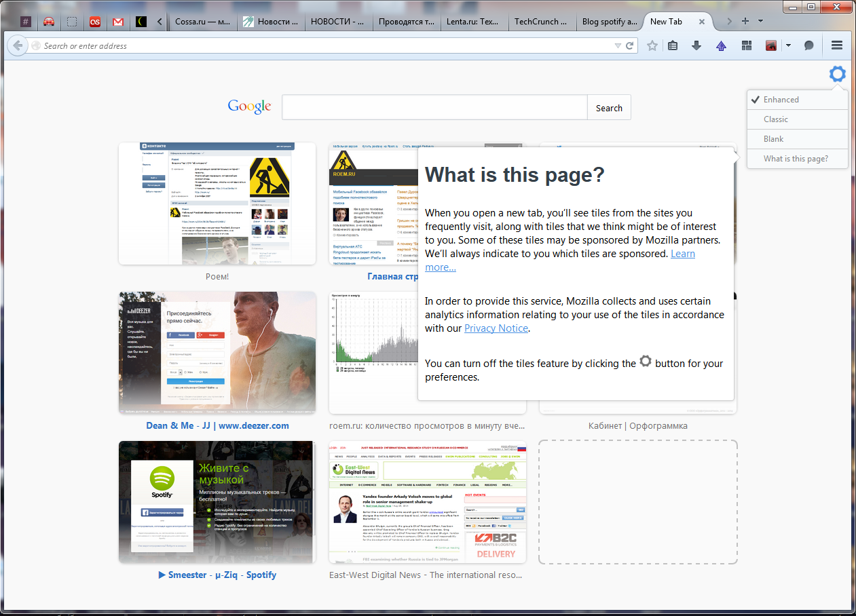The width and height of the screenshot is (856, 616).
Task: Click inside the Google search box
Action: coord(434,107)
